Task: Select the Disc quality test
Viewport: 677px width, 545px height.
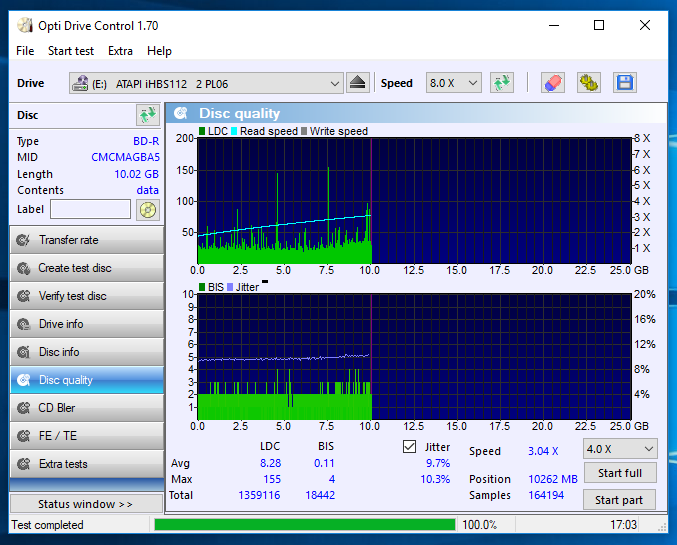Action: coord(87,380)
